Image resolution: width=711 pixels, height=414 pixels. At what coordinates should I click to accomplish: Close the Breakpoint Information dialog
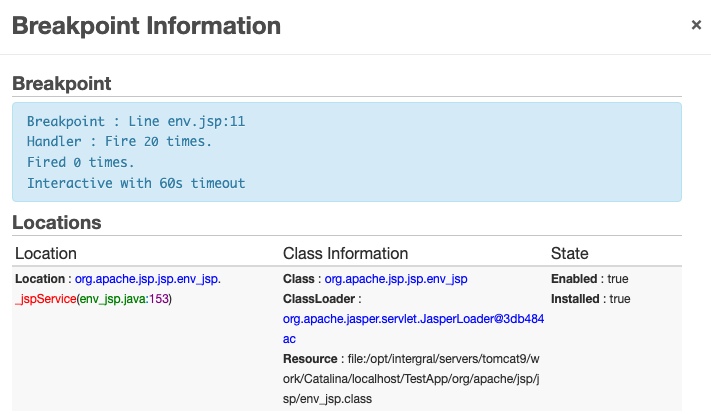(x=696, y=25)
